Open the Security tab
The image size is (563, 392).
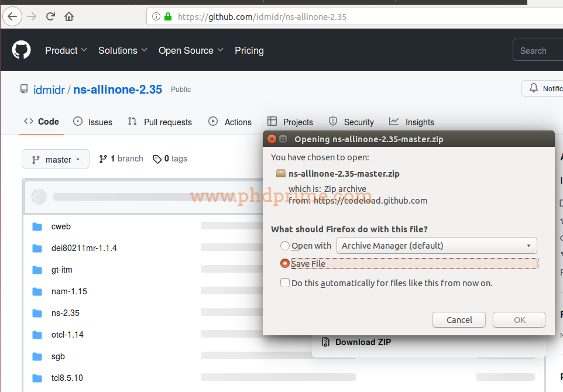(351, 122)
